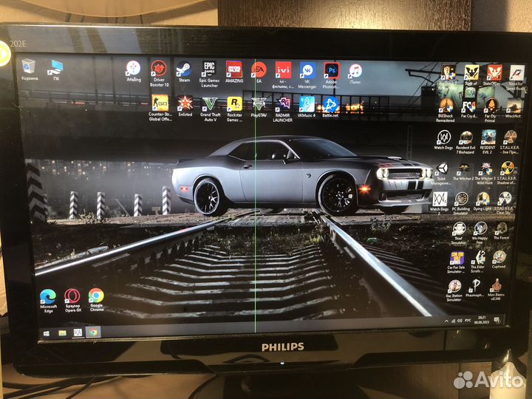Open the Steam desktop shortcut
The image size is (532, 399).
[x=183, y=69]
